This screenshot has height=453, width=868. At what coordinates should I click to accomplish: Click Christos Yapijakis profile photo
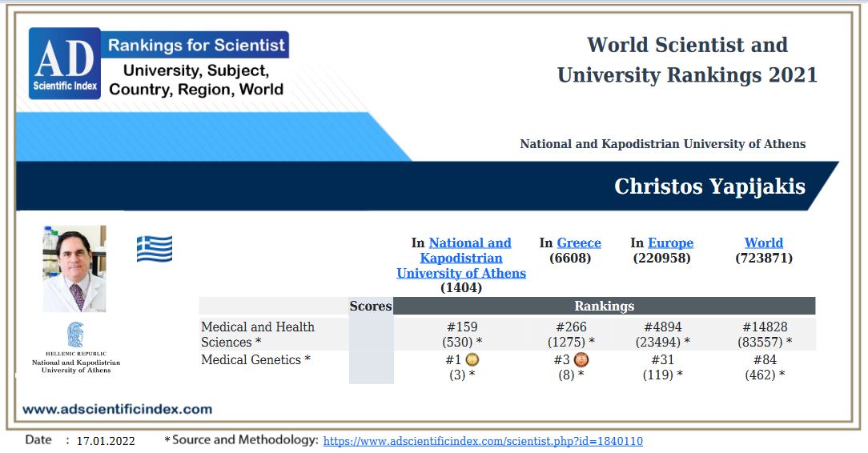click(x=74, y=269)
